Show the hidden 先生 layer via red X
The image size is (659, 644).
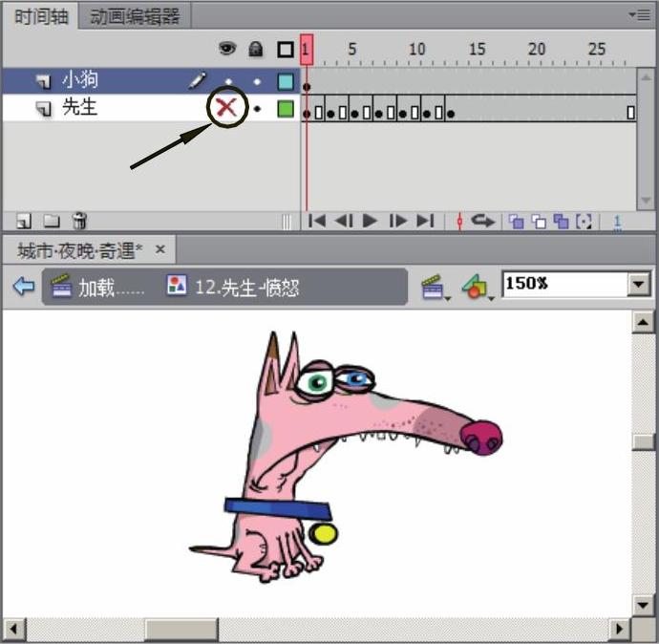tap(226, 107)
